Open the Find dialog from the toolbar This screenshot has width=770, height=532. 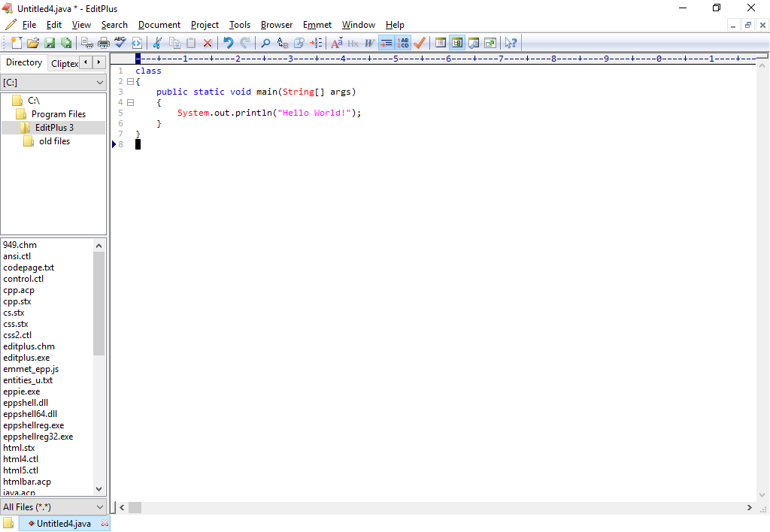point(265,43)
